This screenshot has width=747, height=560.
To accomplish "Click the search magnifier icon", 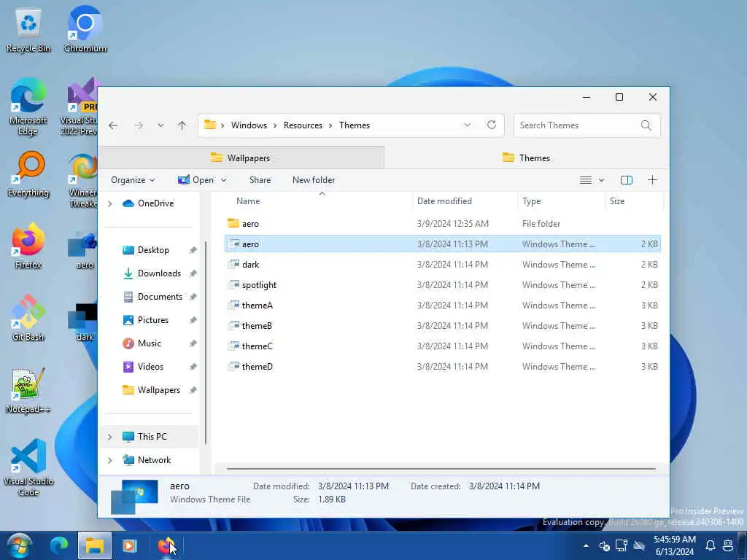I will tap(646, 125).
